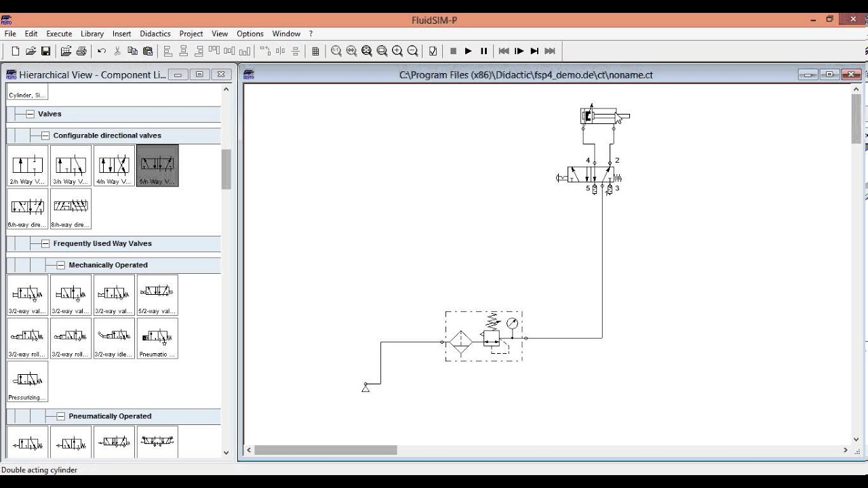Open the File menu

pos(10,34)
